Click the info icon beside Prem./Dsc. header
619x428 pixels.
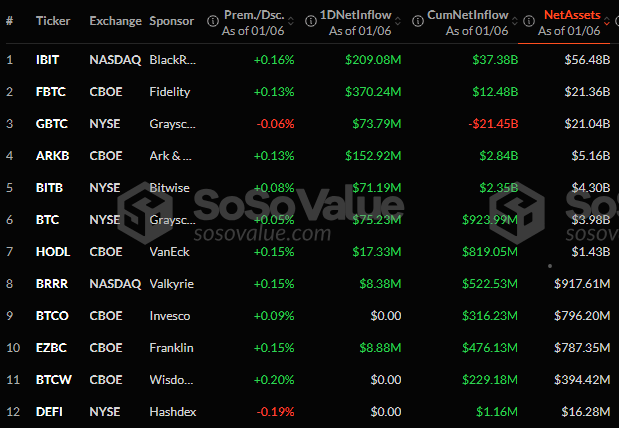[x=212, y=21]
